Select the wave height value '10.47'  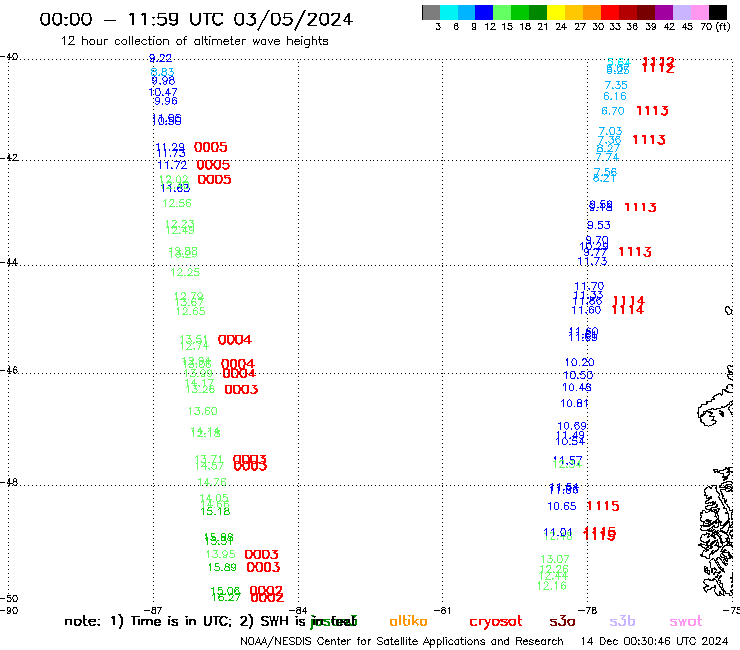(163, 92)
